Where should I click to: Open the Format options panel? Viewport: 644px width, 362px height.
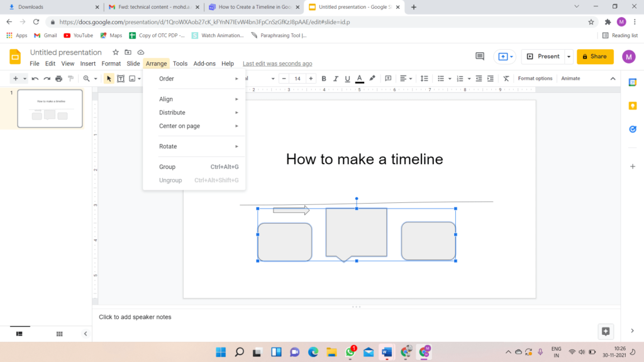pyautogui.click(x=535, y=79)
